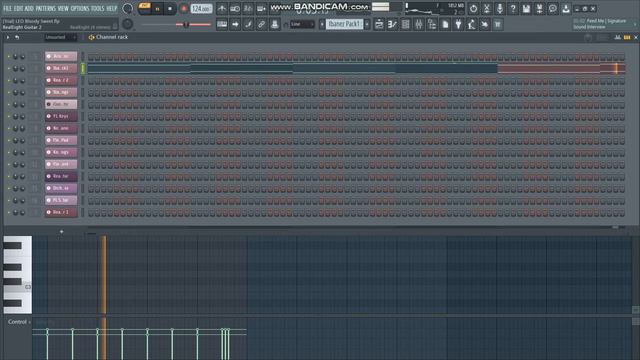Toggle typing keyboard to piano icon
This screenshot has height=360, width=640.
(222, 24)
